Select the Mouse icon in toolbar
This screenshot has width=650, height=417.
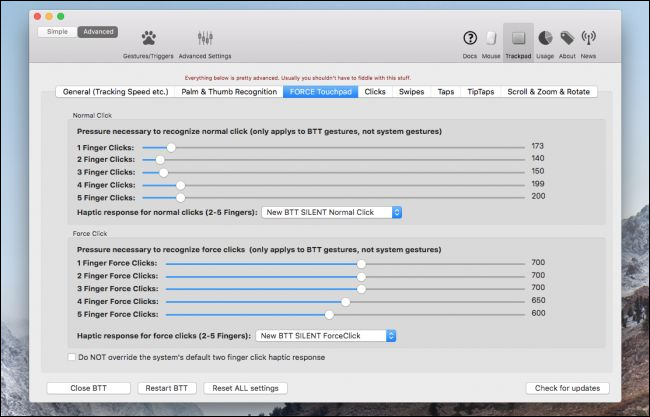coord(491,38)
